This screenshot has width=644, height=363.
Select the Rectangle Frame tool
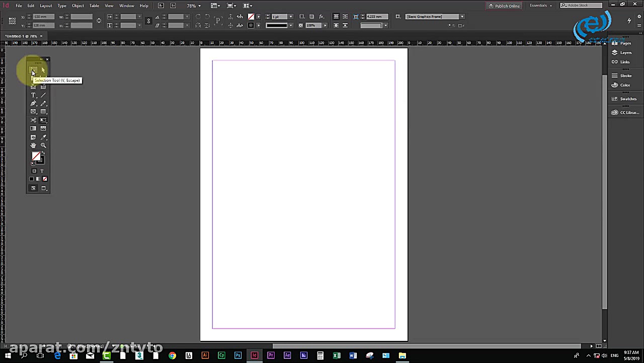pyautogui.click(x=33, y=112)
